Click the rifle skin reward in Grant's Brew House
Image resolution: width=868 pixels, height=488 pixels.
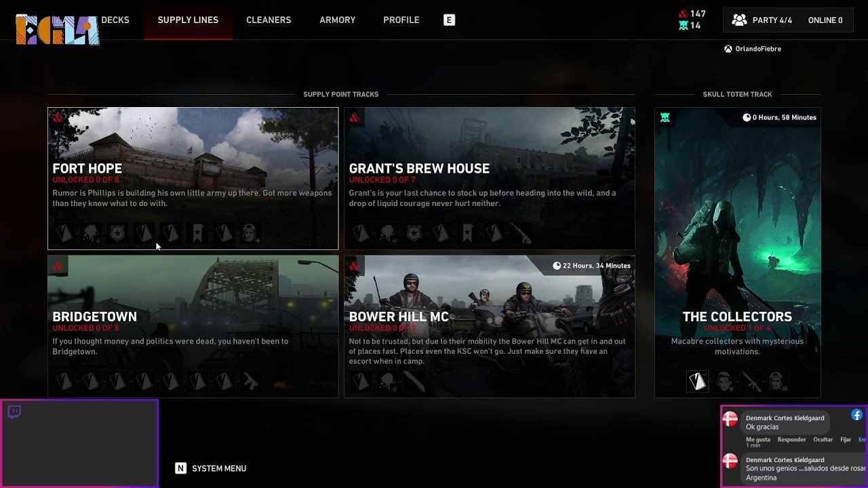(x=520, y=233)
